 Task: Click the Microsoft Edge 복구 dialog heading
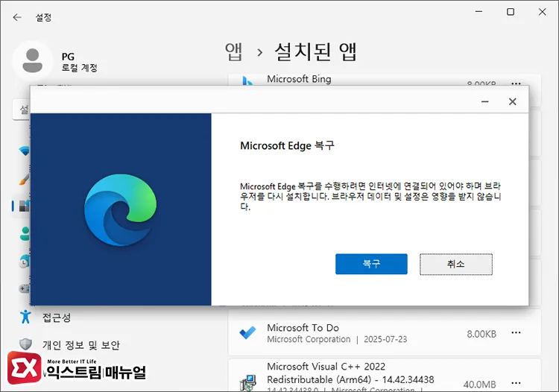[288, 146]
